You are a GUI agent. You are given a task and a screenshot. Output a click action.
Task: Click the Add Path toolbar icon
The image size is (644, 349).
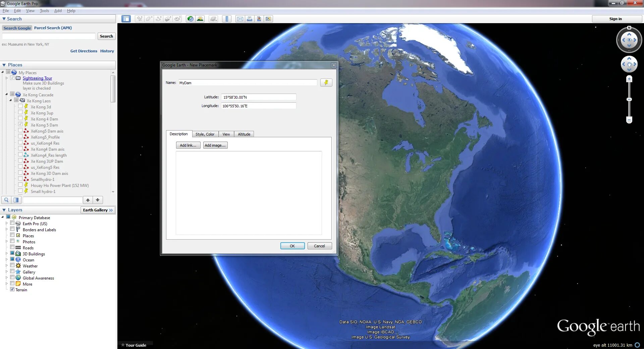(158, 19)
